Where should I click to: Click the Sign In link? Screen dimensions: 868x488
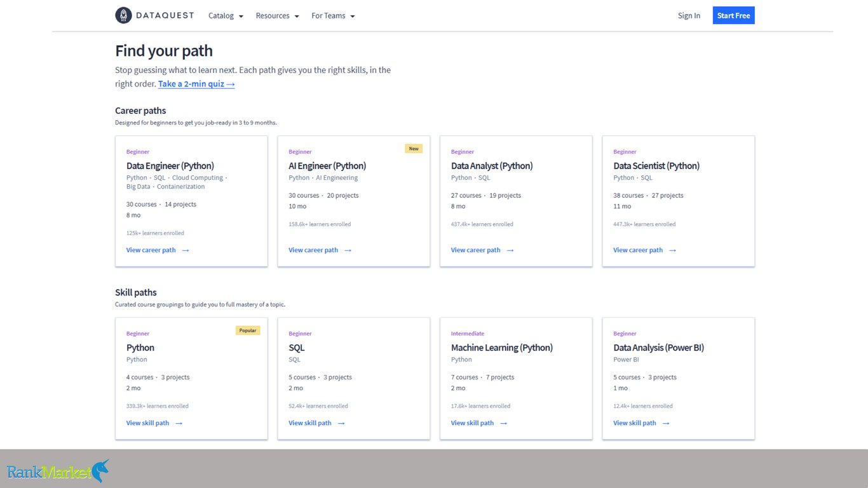(x=689, y=16)
